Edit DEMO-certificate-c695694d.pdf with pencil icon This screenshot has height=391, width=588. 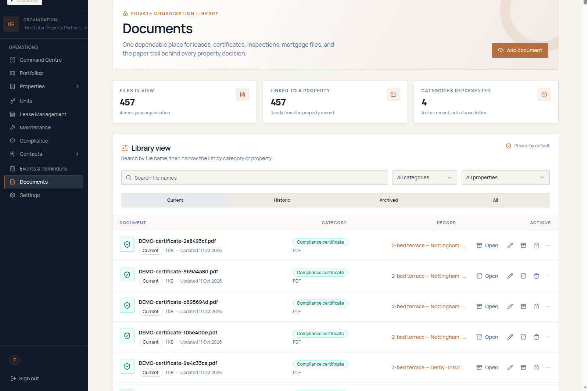510,306
